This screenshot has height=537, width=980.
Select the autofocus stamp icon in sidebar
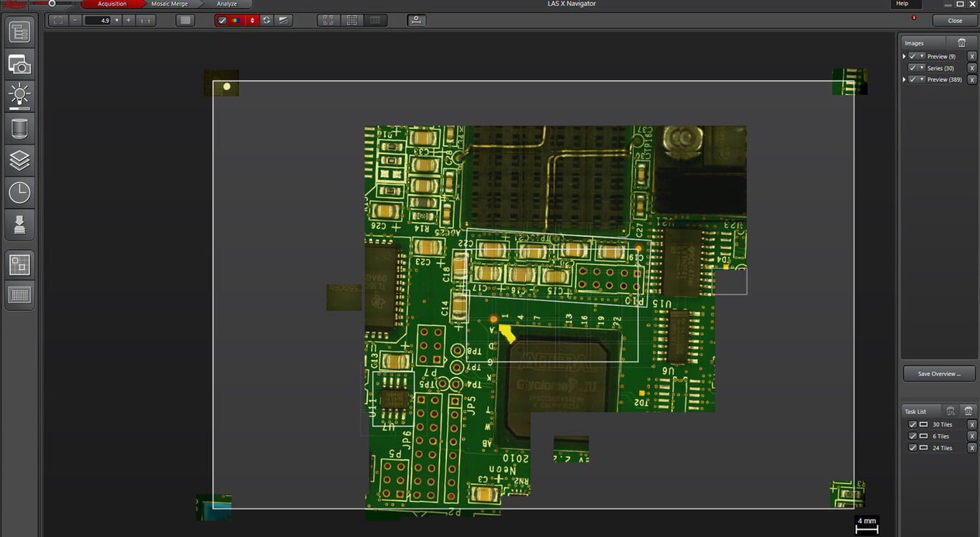coord(19,225)
